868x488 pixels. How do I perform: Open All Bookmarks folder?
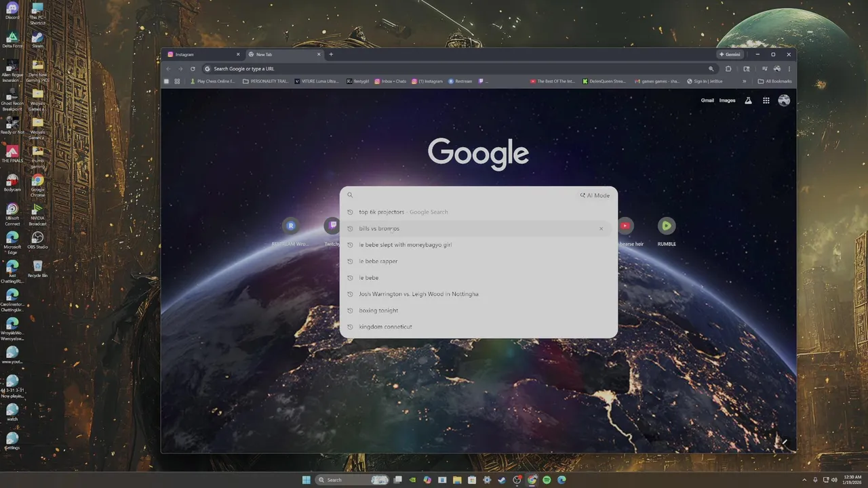[x=774, y=81]
